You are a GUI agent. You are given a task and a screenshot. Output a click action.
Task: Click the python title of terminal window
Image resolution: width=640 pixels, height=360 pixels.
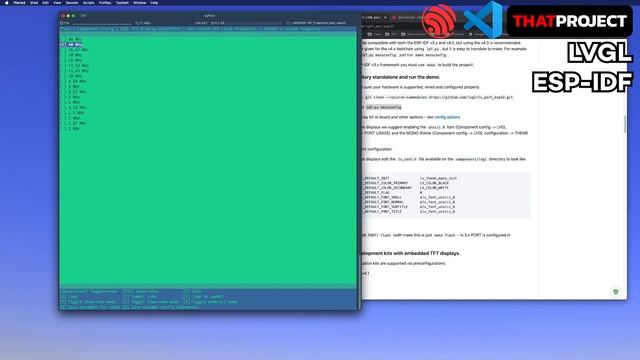209,16
